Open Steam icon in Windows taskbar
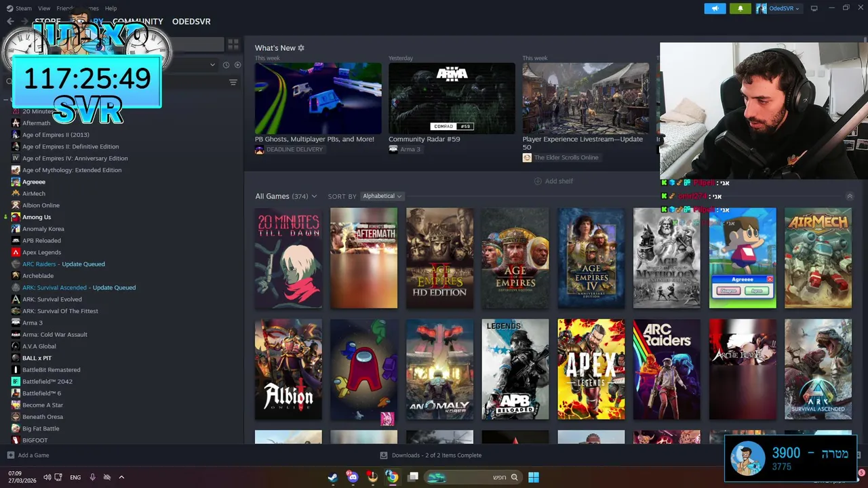Screen dimensions: 868x488 (x=332, y=477)
